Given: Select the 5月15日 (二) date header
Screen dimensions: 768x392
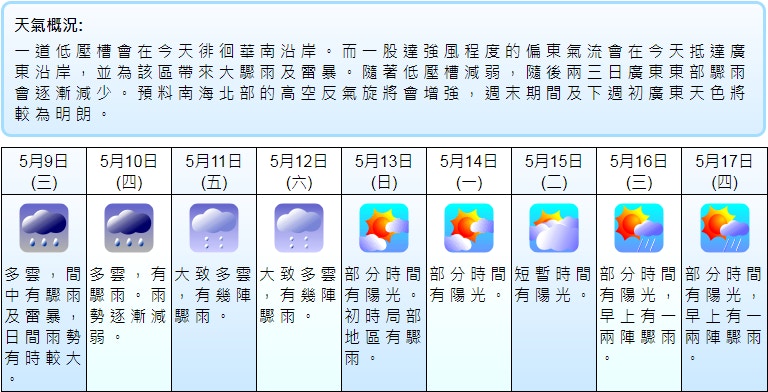Looking at the screenshot, I should (554, 171).
